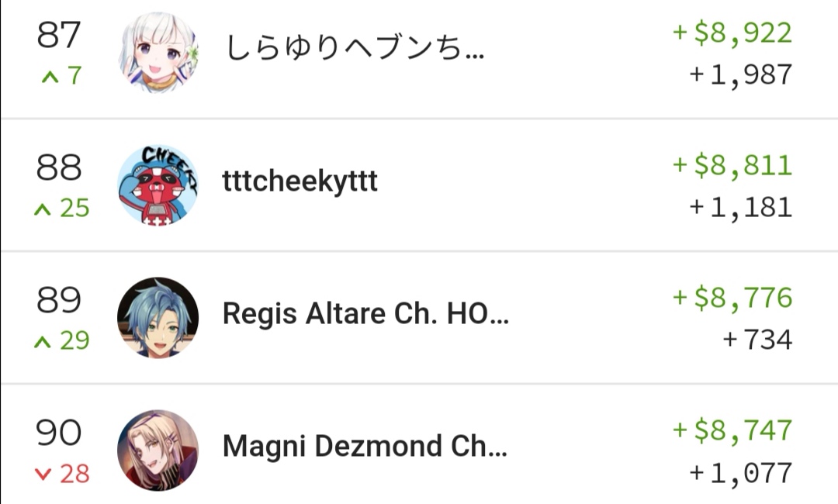Click green up arrow beside 29
The height and width of the screenshot is (504, 838).
(43, 342)
